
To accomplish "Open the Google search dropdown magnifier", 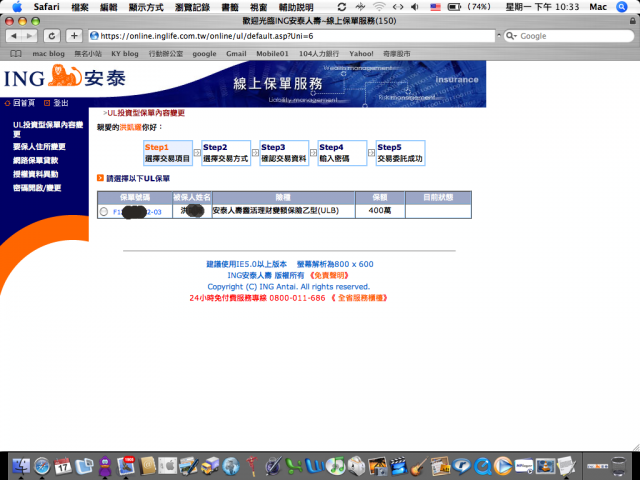I will [x=511, y=36].
